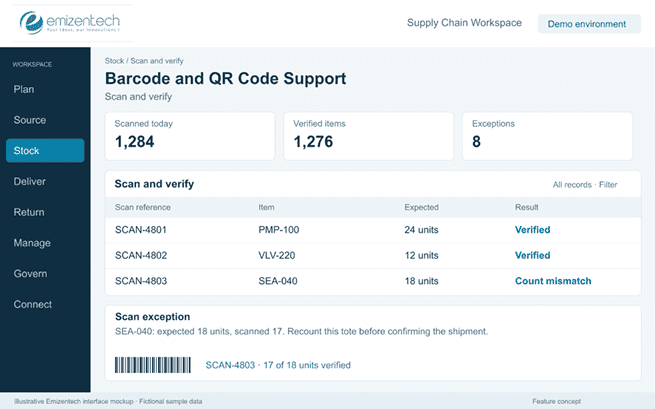Click the Expected column header
655x409 pixels.
pyautogui.click(x=421, y=208)
